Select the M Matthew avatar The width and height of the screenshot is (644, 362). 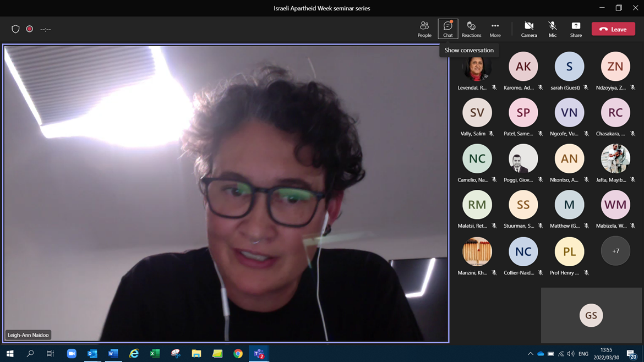pos(569,205)
